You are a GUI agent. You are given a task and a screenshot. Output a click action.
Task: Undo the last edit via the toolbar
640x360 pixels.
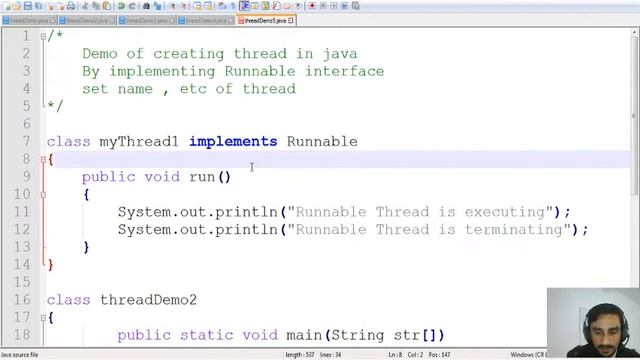(121, 6)
